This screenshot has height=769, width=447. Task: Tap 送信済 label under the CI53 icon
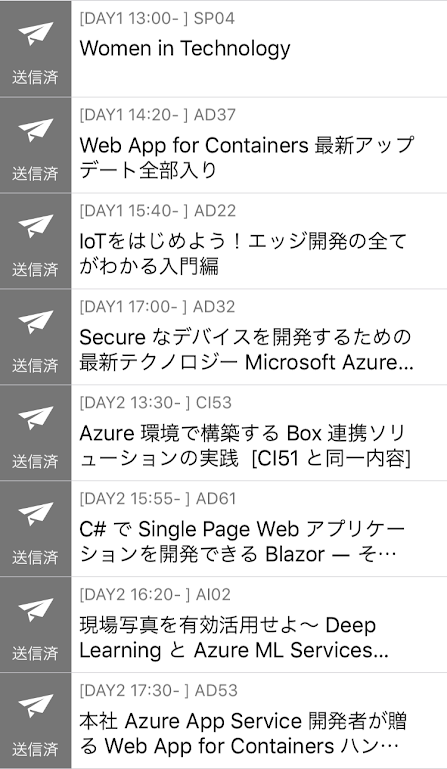(x=35, y=462)
